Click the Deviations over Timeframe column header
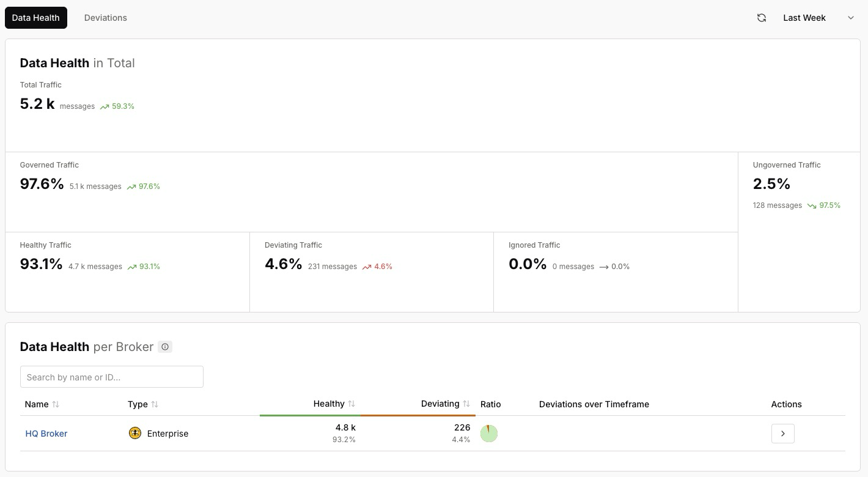This screenshot has height=477, width=868. tap(594, 404)
